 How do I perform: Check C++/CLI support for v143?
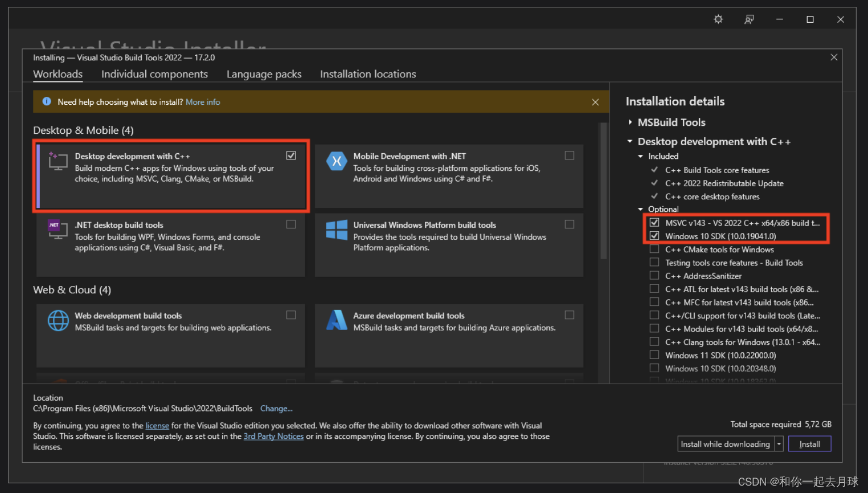click(x=654, y=315)
